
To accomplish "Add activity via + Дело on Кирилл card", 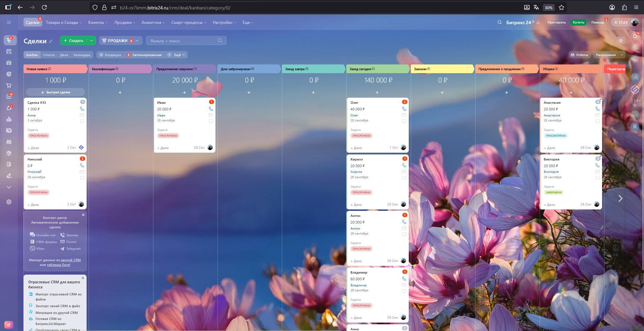I will point(356,204).
